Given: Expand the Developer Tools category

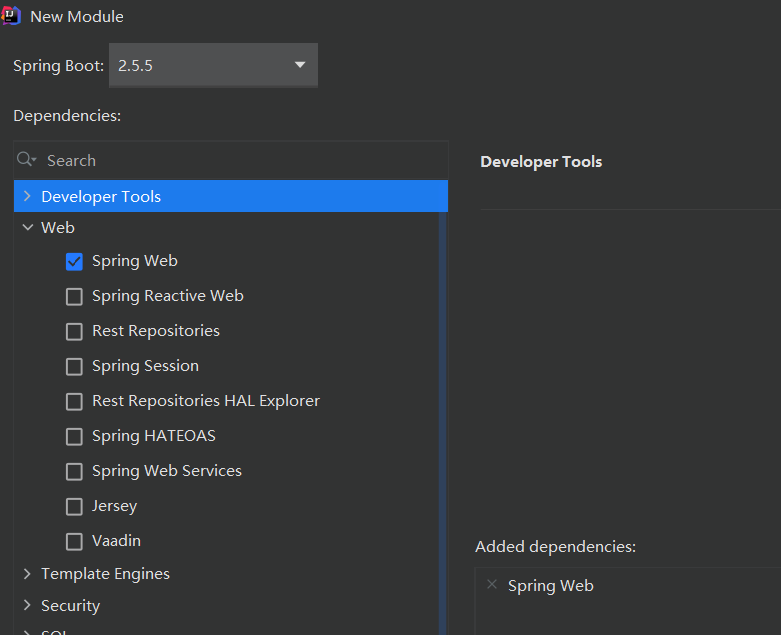Looking at the screenshot, I should pyautogui.click(x=27, y=196).
